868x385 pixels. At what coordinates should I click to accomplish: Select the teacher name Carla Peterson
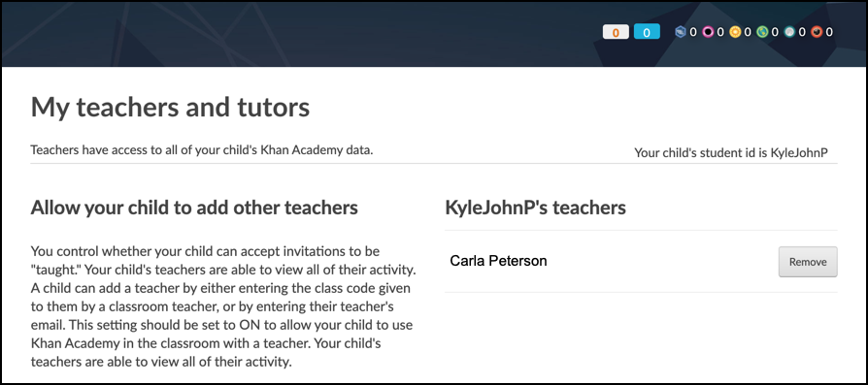(x=498, y=261)
